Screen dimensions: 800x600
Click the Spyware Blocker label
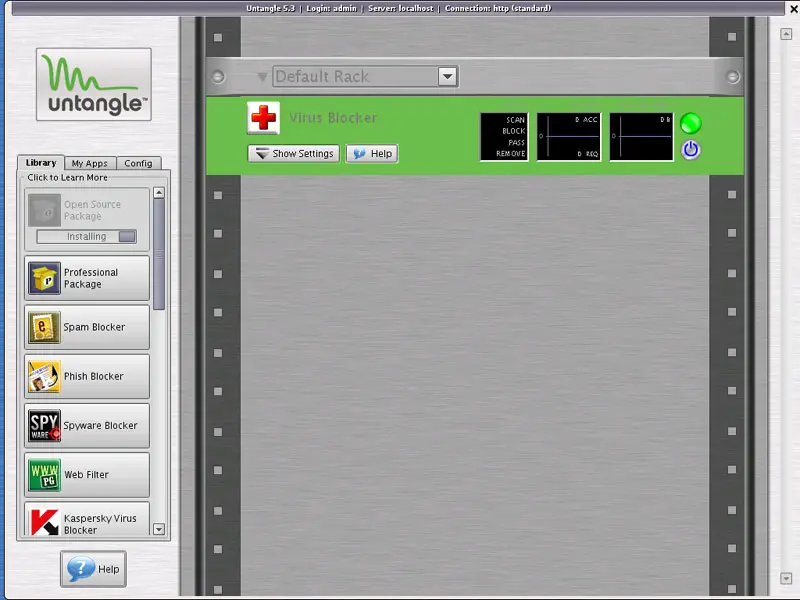coord(101,426)
